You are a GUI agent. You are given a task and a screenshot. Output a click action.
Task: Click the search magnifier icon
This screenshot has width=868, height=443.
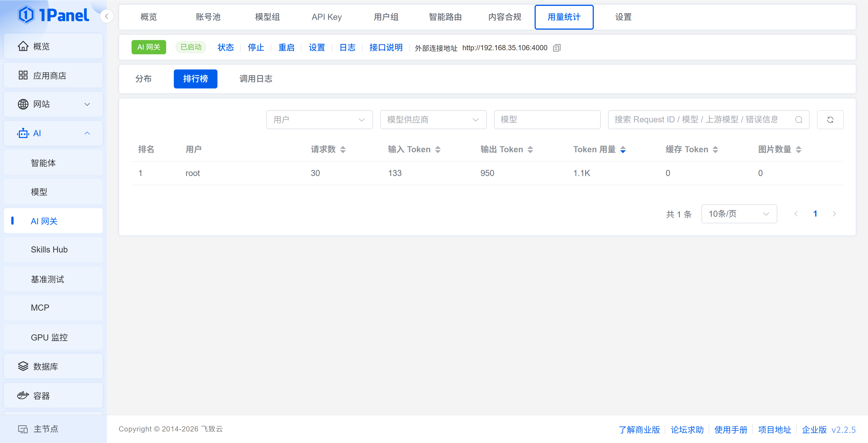pyautogui.click(x=799, y=120)
